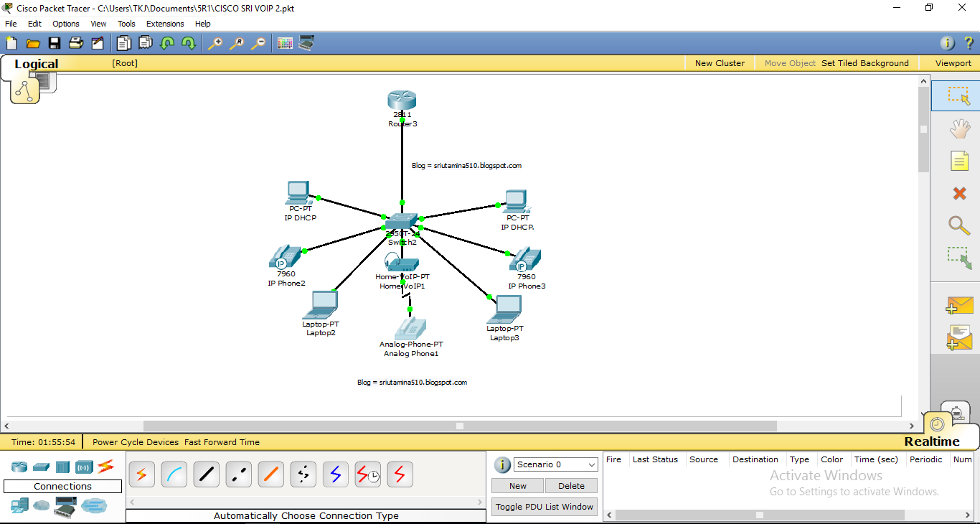Select Routers device category
980x524 pixels.
pos(19,467)
